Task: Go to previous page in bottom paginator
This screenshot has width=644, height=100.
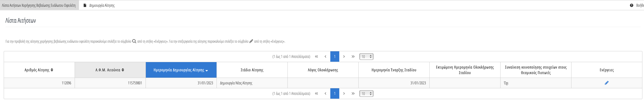Action: 325,94
